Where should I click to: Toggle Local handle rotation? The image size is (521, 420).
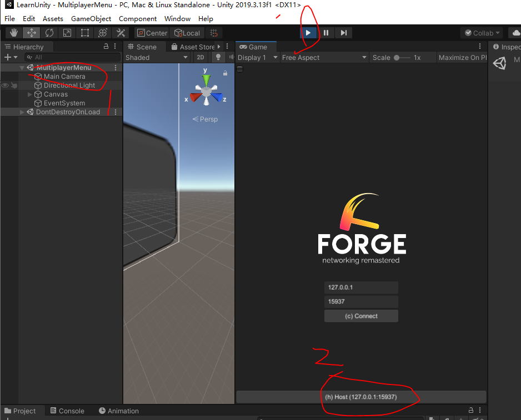pyautogui.click(x=187, y=33)
